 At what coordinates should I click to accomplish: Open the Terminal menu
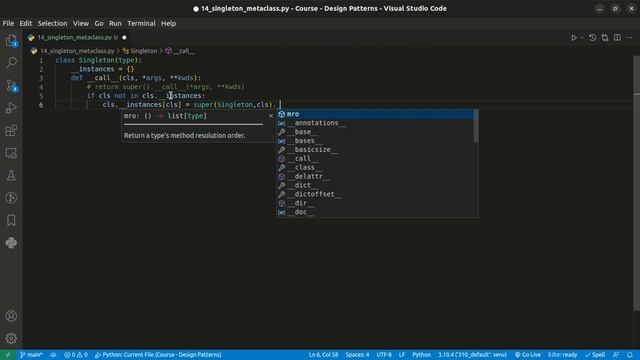[141, 23]
